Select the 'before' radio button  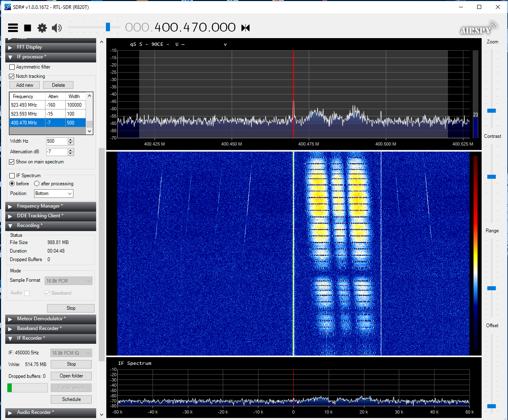pos(12,184)
